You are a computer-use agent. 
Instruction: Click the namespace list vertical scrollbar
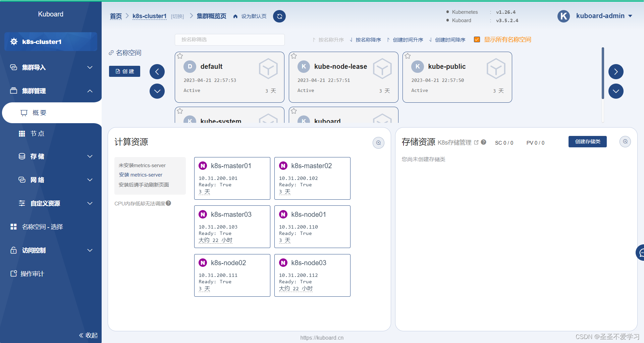click(603, 73)
